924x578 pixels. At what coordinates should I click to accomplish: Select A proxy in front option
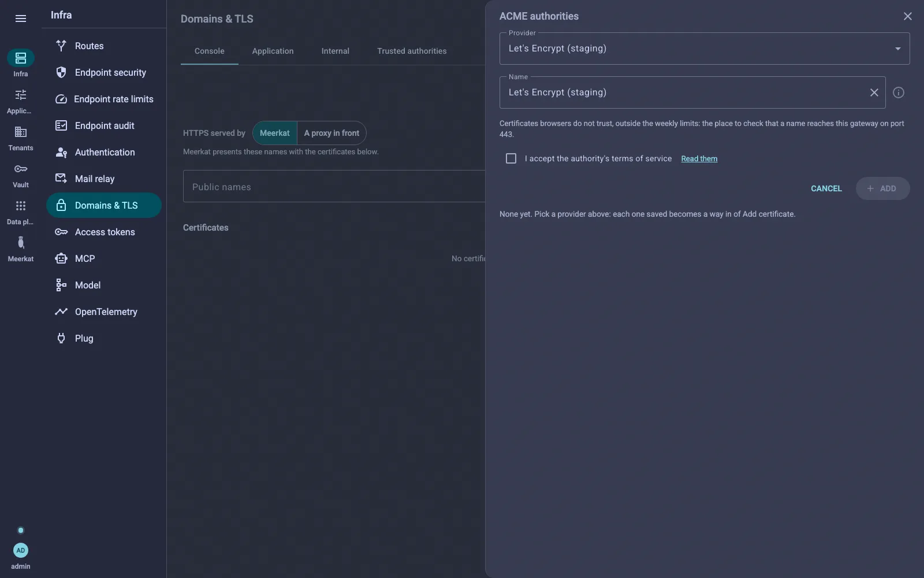click(331, 133)
